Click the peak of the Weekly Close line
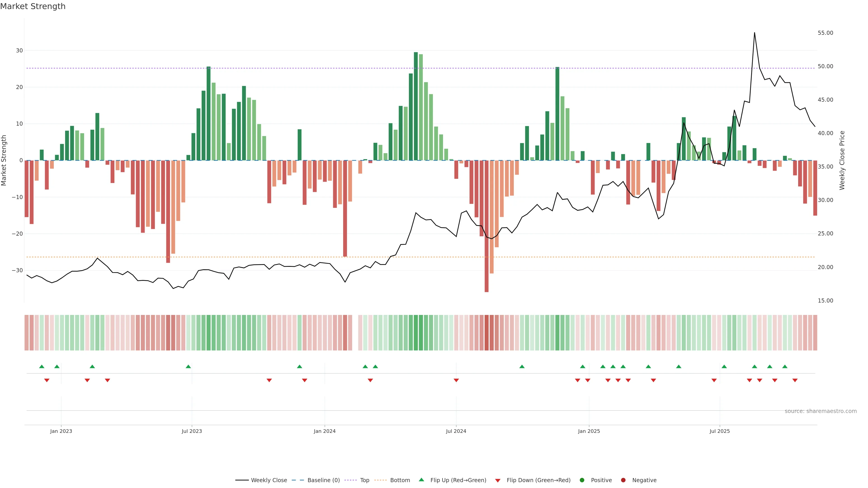The image size is (868, 488). coord(755,33)
